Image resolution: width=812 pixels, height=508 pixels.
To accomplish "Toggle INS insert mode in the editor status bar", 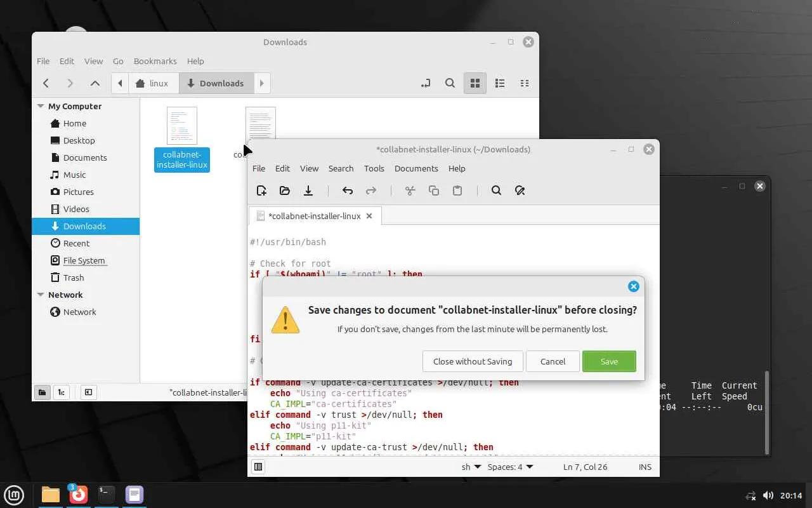I will [x=645, y=467].
